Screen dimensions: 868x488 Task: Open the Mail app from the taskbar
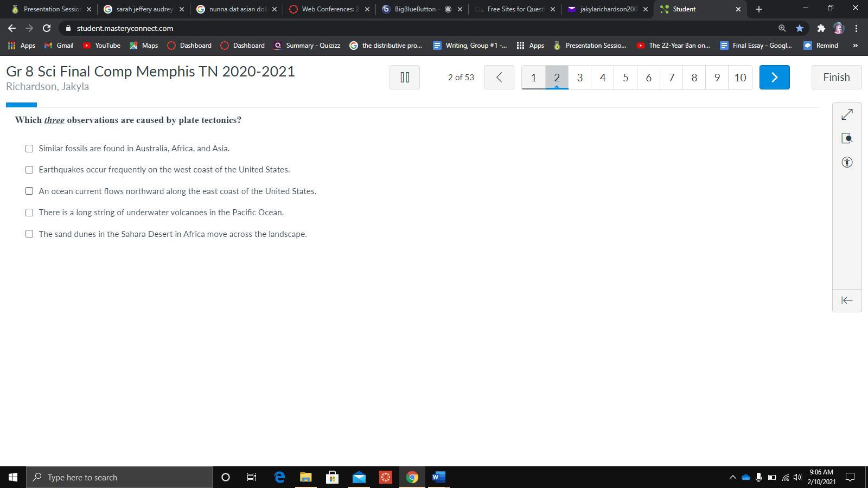(x=359, y=477)
